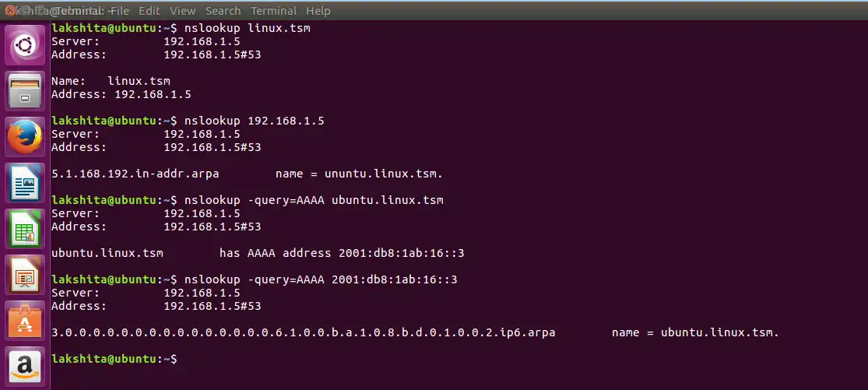Click the Terminal menu in menu bar

coord(274,11)
